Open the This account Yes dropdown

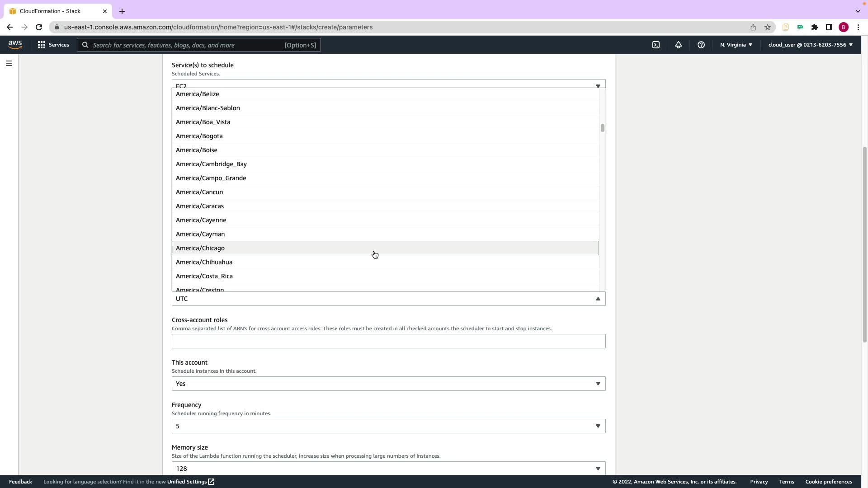(388, 384)
